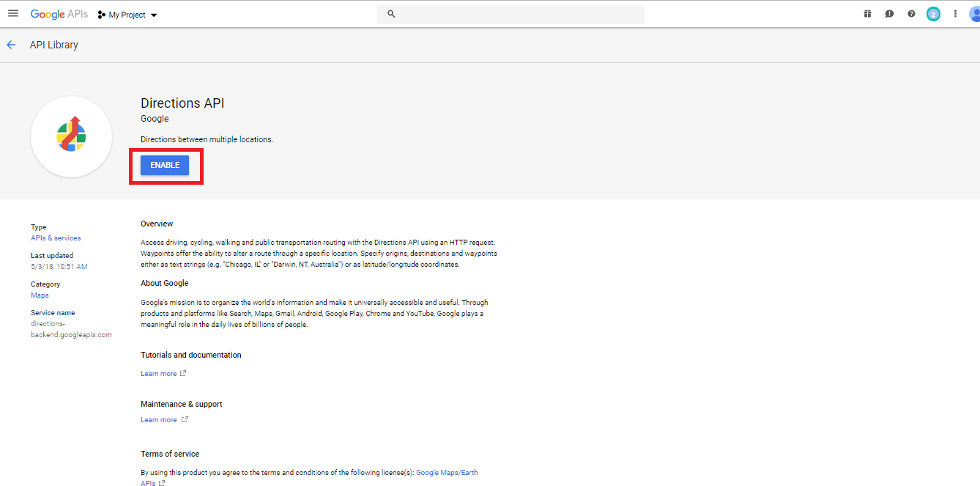Go back using the left arrow
This screenshot has height=486, width=980.
pos(11,45)
